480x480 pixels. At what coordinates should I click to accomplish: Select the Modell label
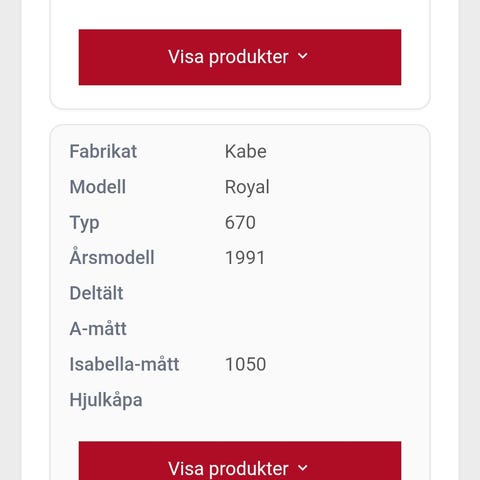click(98, 187)
